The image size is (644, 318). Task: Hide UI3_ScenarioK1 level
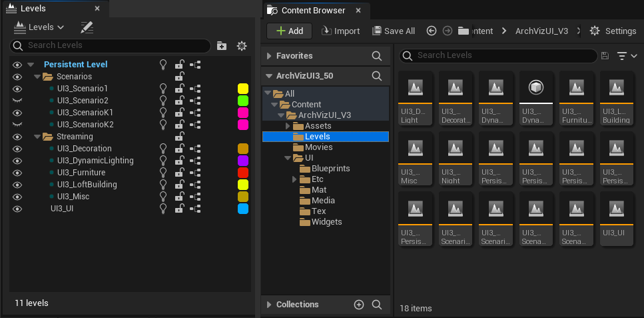(x=17, y=112)
